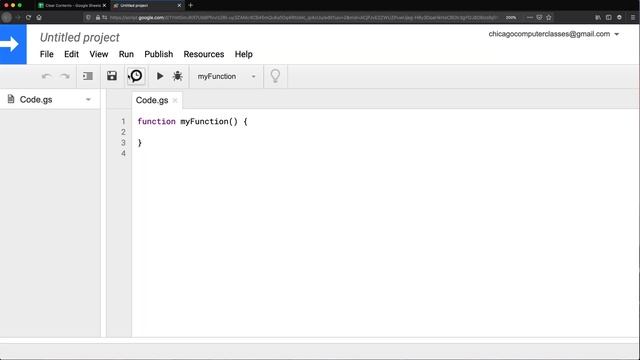Click the 'myFunction()' name in the code

[x=209, y=121]
